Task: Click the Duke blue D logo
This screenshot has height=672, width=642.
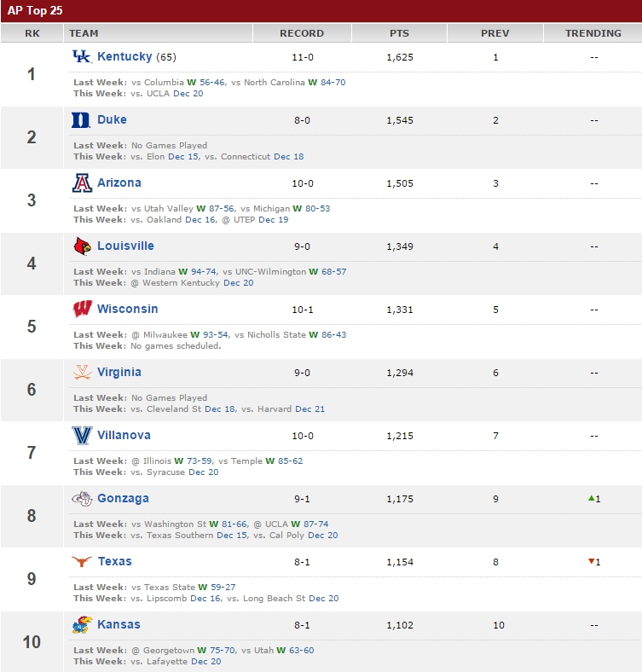Action: [81, 120]
